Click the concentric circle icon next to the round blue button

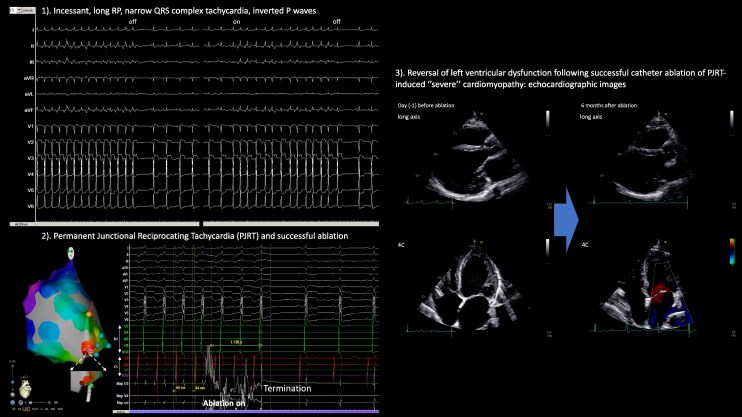click(x=20, y=402)
